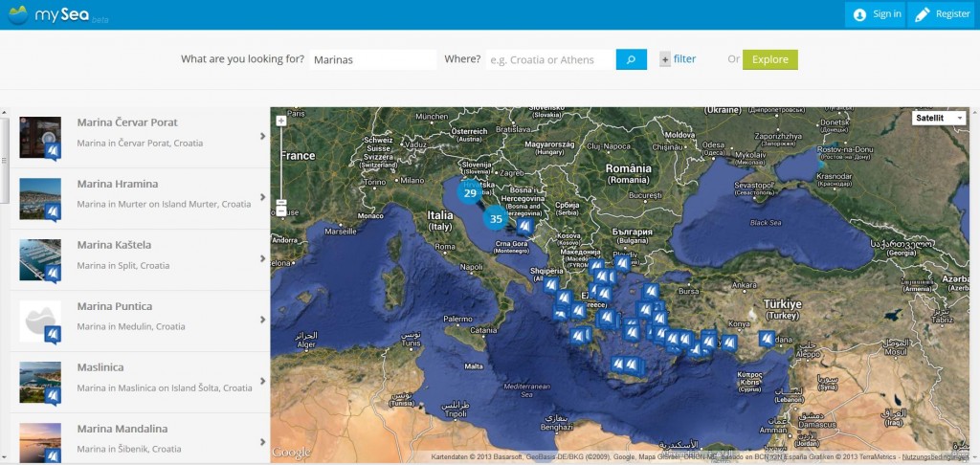Zoom in with the map plus button
This screenshot has height=465, width=980.
pyautogui.click(x=281, y=121)
